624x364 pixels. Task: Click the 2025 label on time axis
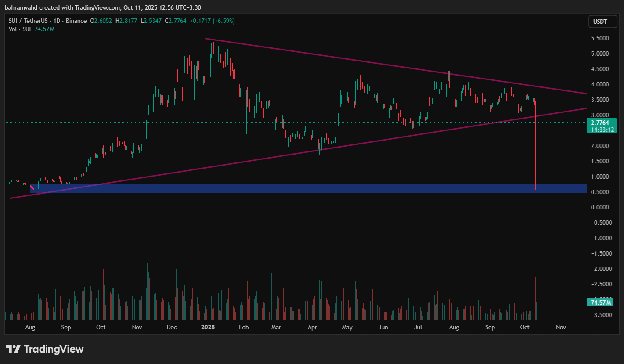click(207, 327)
